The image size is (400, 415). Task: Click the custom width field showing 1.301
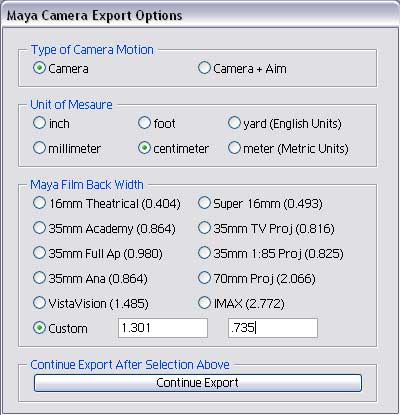(x=163, y=328)
